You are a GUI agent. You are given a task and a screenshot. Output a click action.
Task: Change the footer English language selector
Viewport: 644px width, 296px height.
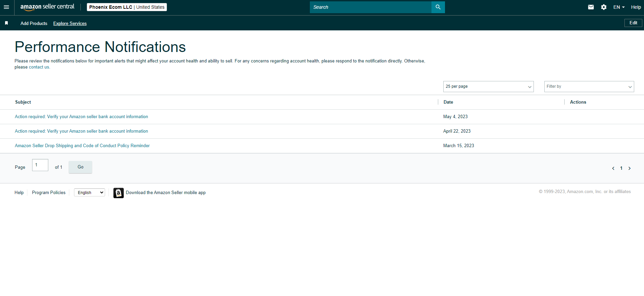coord(90,192)
